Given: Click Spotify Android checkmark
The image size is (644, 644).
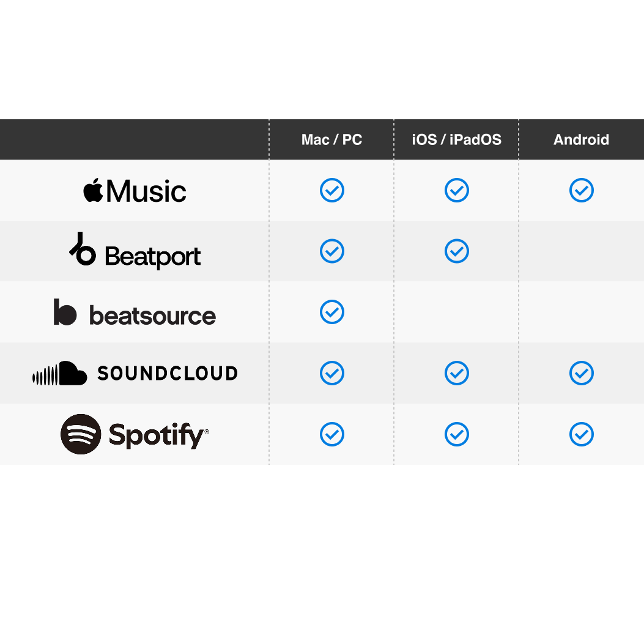Looking at the screenshot, I should [582, 434].
